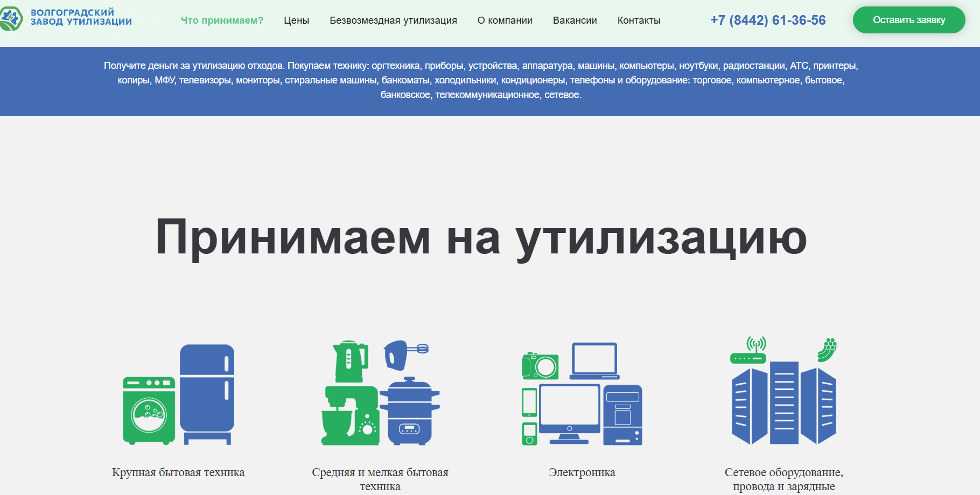The image size is (980, 495).
Task: Open the Что принимаем? menu item
Action: coord(222,20)
